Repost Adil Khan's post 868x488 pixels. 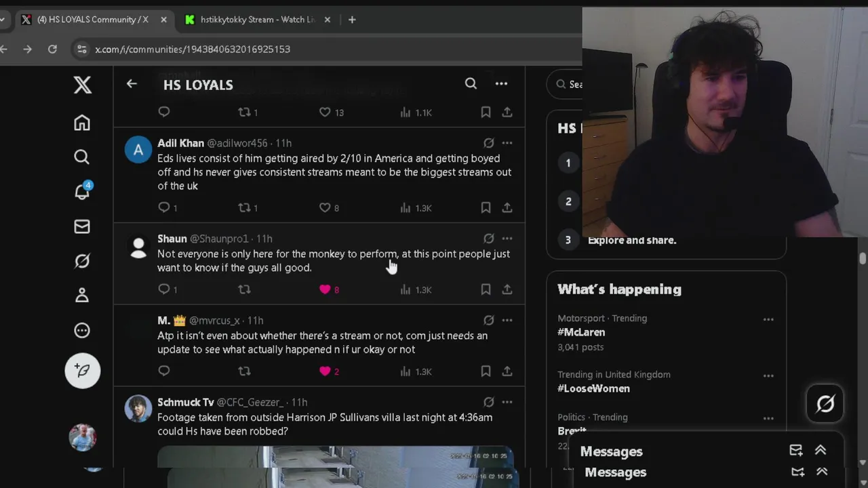click(244, 207)
